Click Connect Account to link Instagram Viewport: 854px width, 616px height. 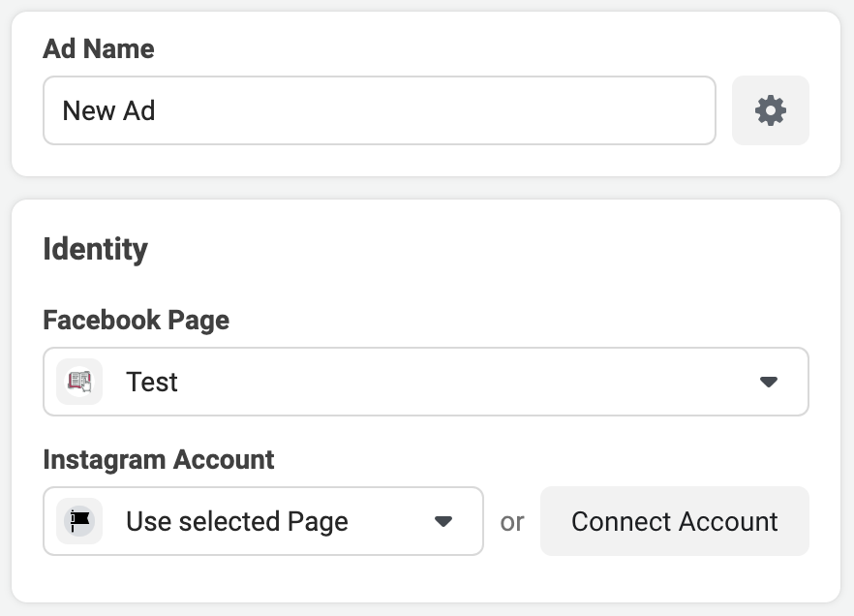click(x=674, y=521)
